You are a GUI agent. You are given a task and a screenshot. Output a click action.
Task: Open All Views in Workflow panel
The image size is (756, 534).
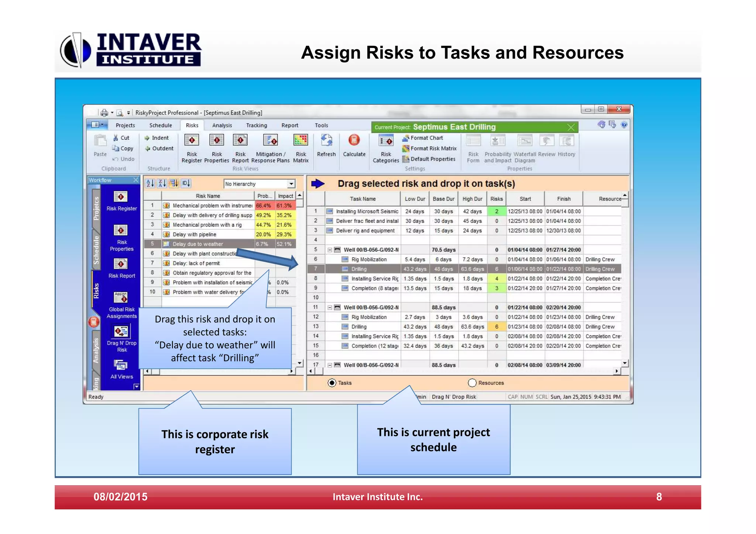pos(121,369)
